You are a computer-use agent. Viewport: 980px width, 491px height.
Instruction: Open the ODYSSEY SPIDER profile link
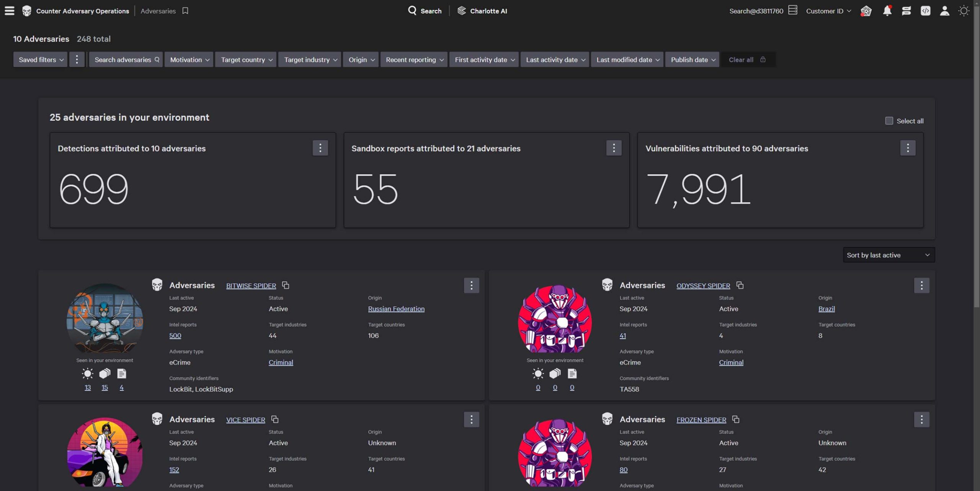pos(703,285)
